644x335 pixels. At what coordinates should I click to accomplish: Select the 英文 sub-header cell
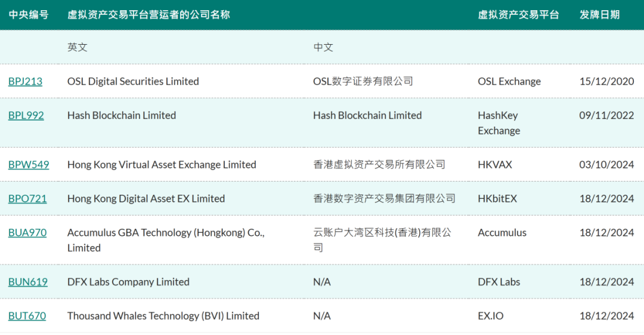tap(78, 47)
